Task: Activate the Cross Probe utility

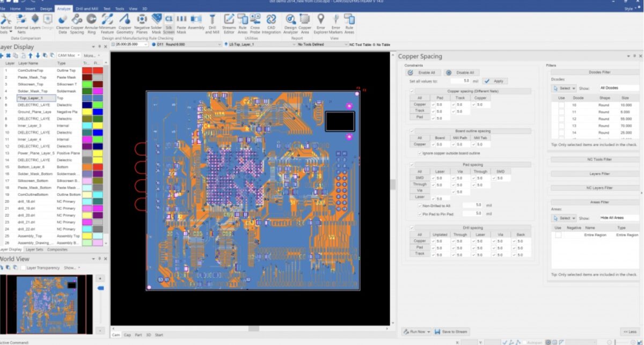Action: [255, 24]
